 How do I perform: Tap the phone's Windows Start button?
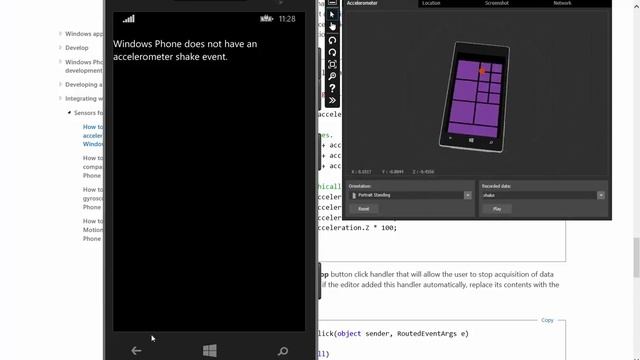pos(210,351)
